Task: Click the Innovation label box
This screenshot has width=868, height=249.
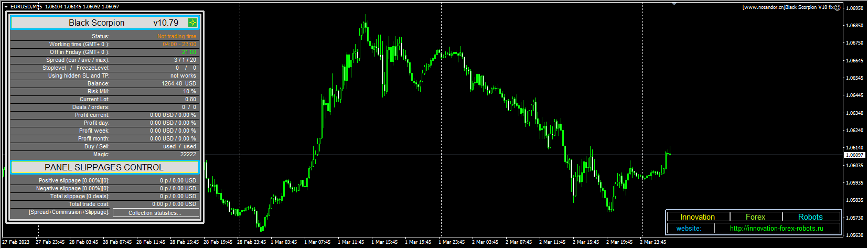Action: 698,217
